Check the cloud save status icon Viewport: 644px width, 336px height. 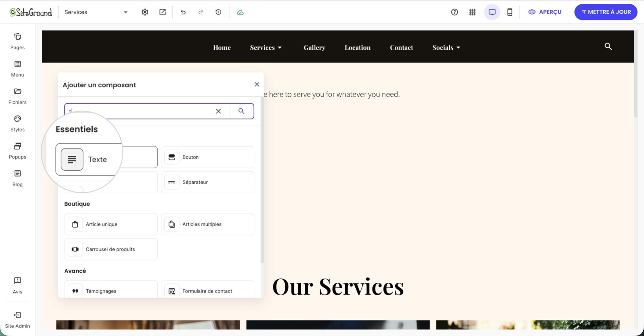[x=240, y=12]
